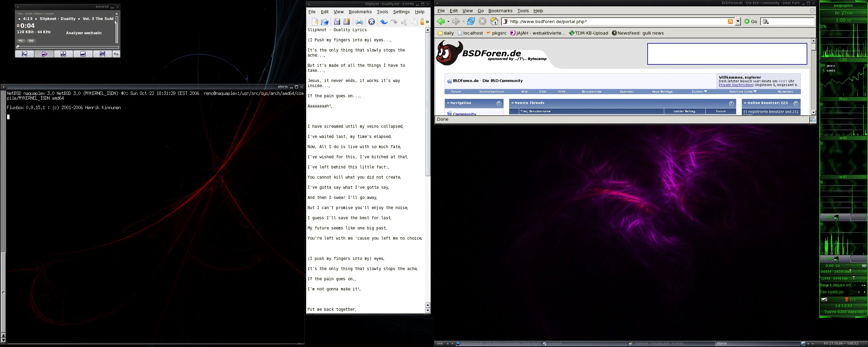Click the browser Go button

pyautogui.click(x=751, y=21)
